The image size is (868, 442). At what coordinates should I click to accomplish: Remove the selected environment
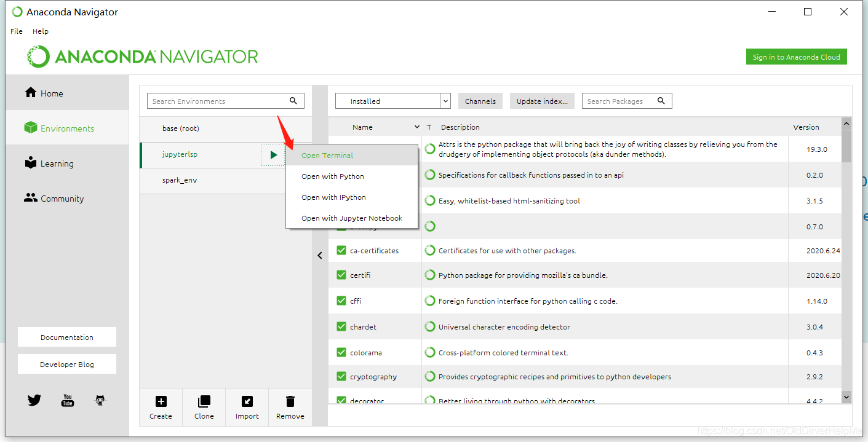(x=290, y=408)
